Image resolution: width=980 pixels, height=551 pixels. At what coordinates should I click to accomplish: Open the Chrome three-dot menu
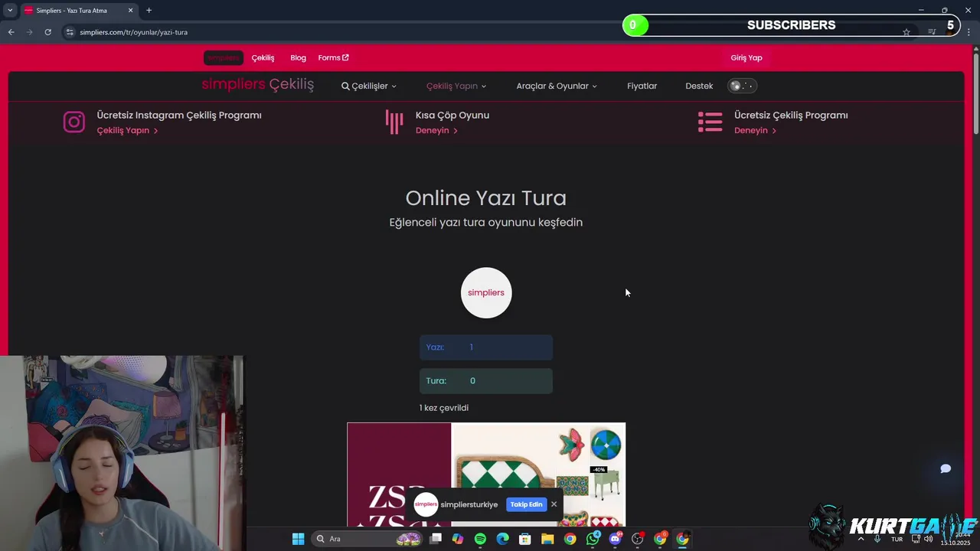(x=969, y=32)
